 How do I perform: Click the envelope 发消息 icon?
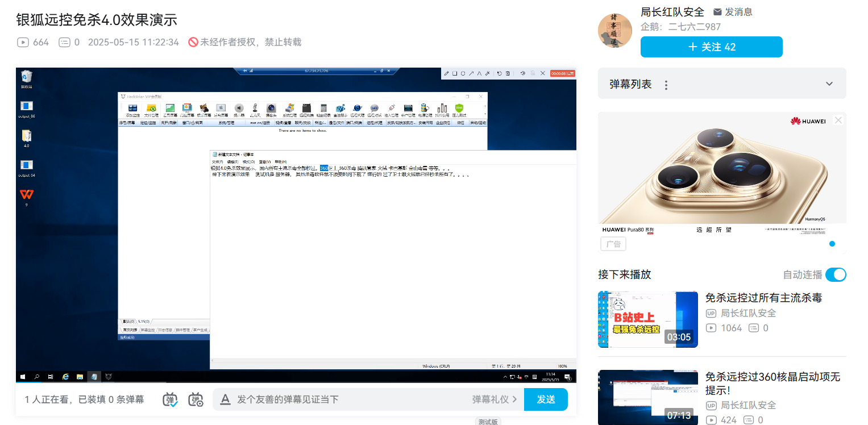(717, 12)
